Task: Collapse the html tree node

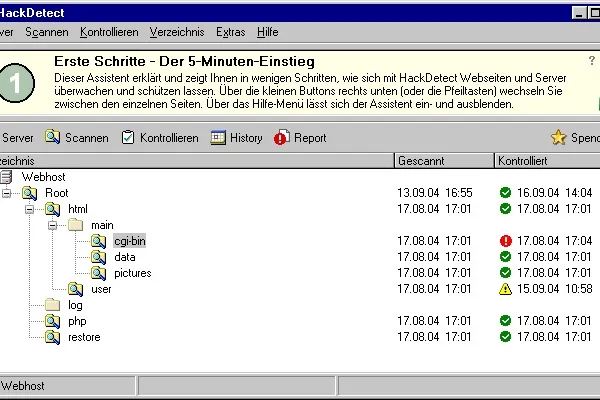Action: 29,209
